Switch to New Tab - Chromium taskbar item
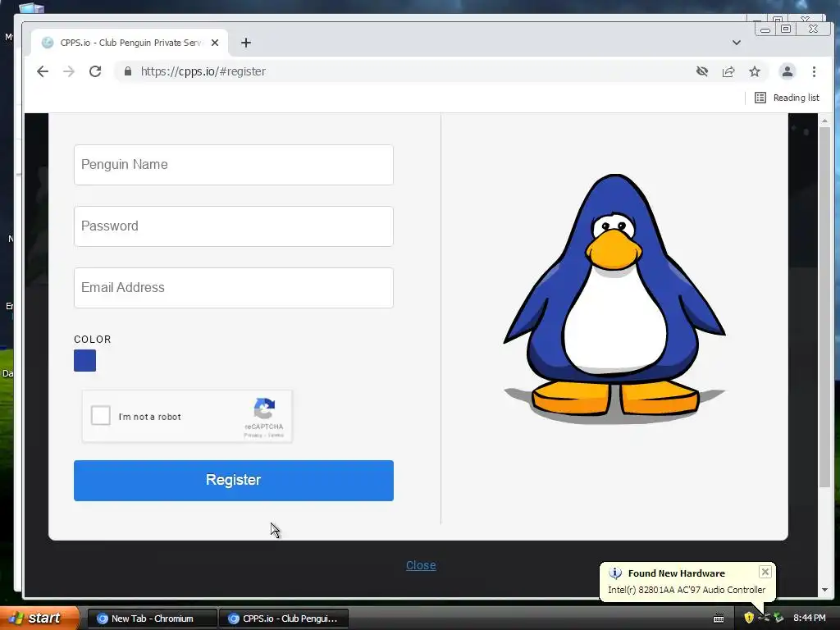 152,619
